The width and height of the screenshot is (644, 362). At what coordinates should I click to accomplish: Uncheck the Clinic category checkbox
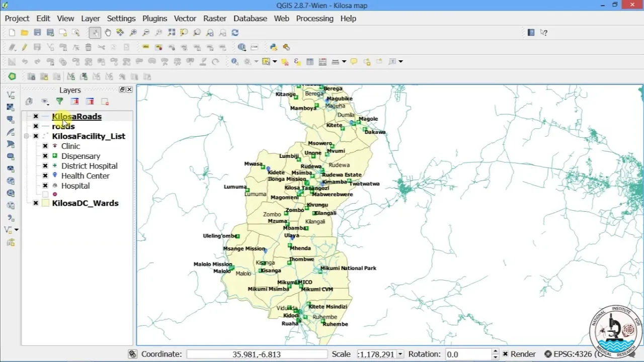[45, 146]
